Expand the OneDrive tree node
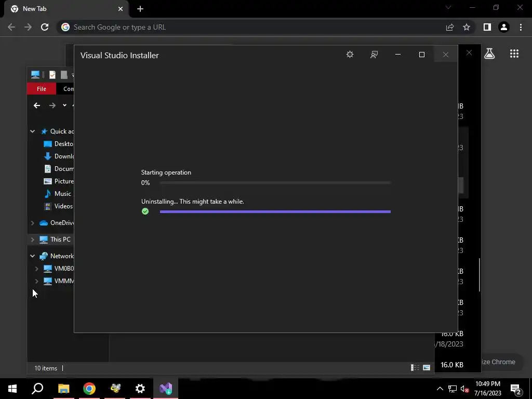The image size is (532, 399). click(x=33, y=223)
